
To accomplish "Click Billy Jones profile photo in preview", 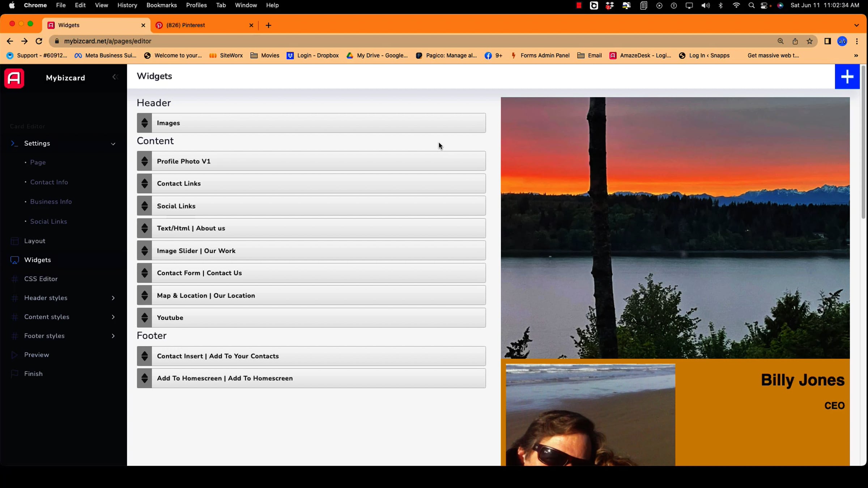I will 590,415.
